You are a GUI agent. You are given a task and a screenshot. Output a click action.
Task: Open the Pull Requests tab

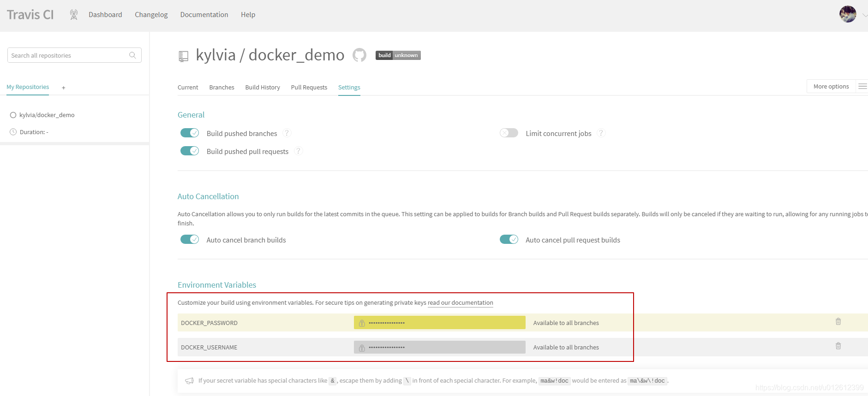click(309, 88)
